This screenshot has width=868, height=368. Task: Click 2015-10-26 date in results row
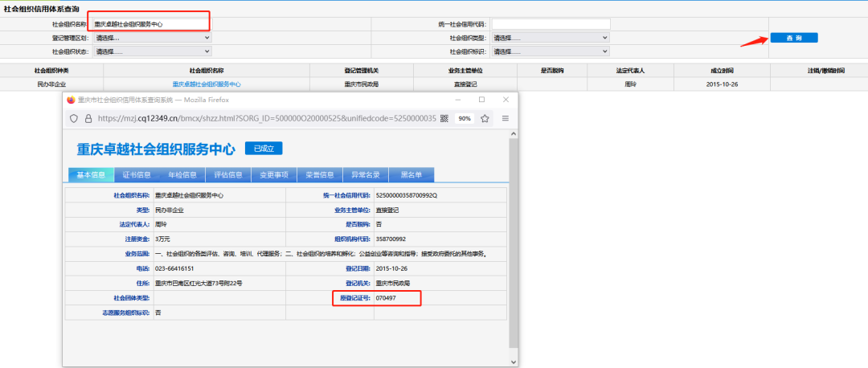point(723,84)
